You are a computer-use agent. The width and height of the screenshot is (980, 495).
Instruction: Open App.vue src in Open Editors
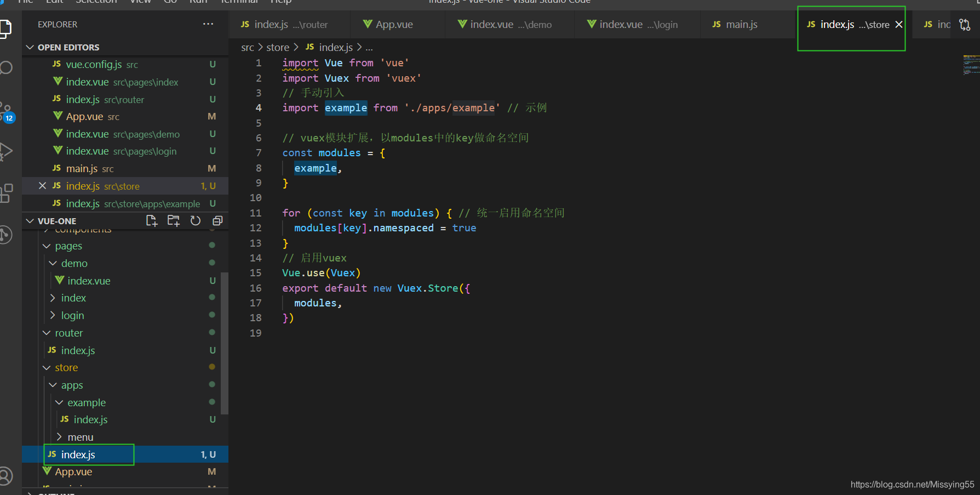click(x=125, y=117)
